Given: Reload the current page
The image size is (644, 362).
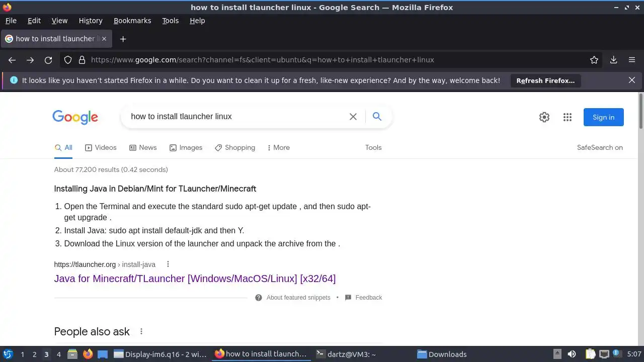Looking at the screenshot, I should pos(48,60).
